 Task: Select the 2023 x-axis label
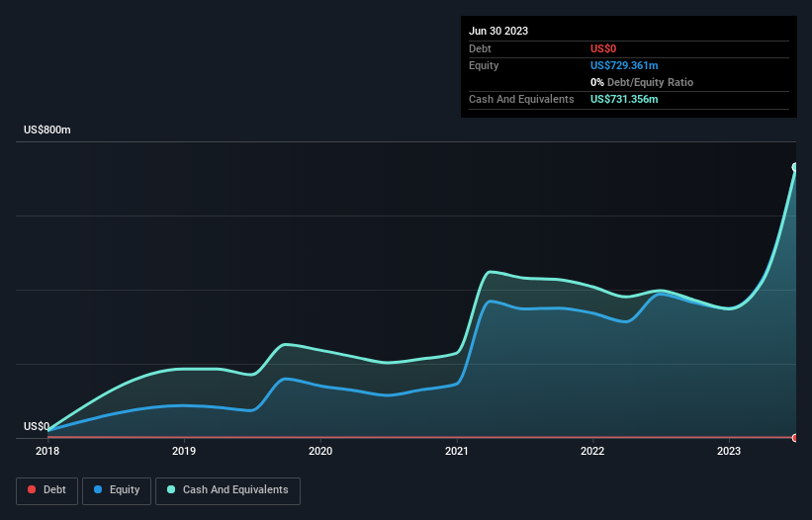click(729, 451)
